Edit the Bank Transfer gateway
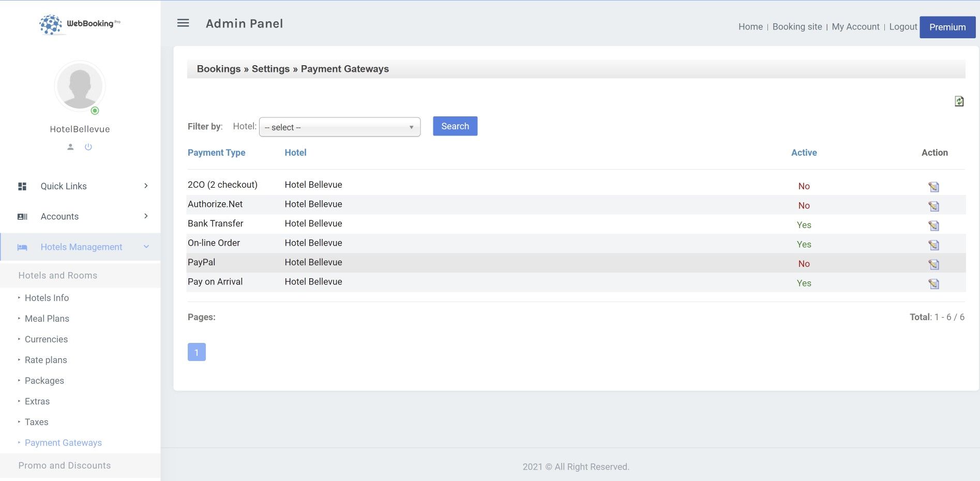 coord(933,226)
